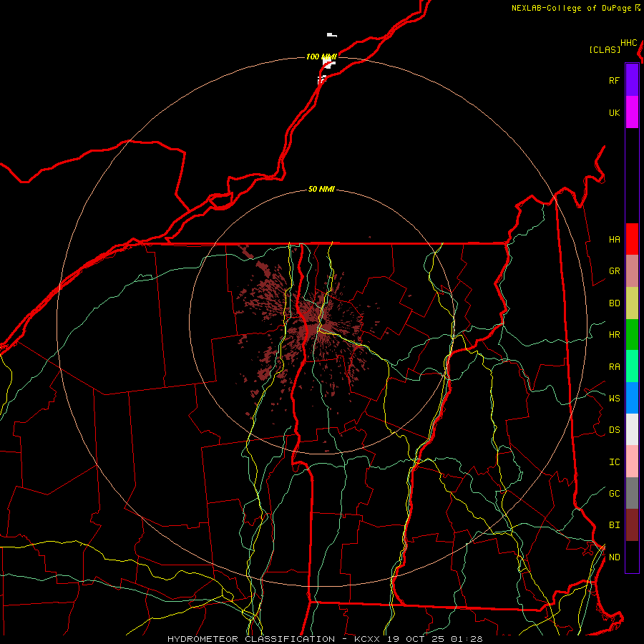
Task: Click the HA red legend swatch
Action: (632, 239)
